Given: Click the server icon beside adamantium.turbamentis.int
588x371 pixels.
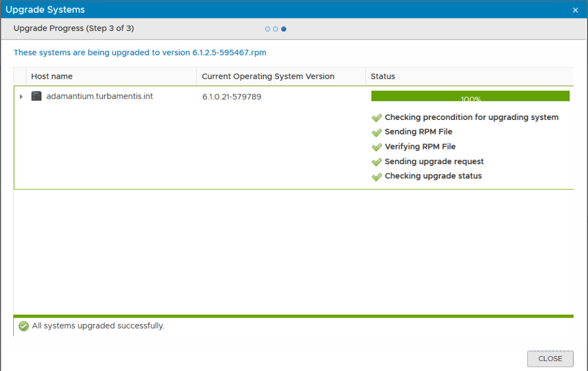Looking at the screenshot, I should [x=37, y=96].
